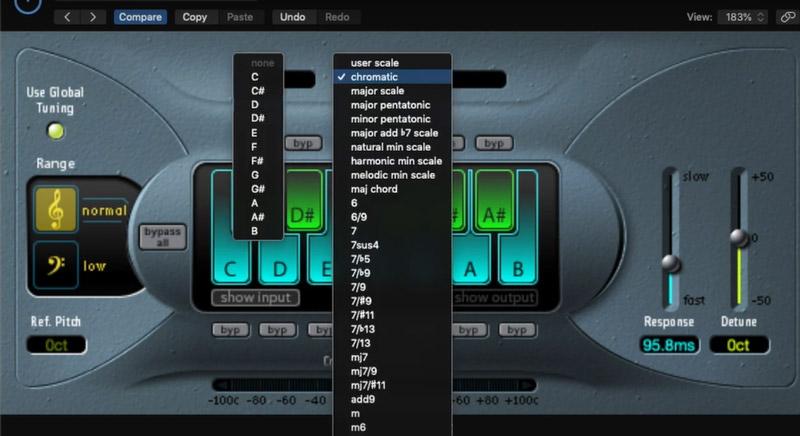Toggle byp button below B key
Image resolution: width=800 pixels, height=436 pixels.
point(517,330)
